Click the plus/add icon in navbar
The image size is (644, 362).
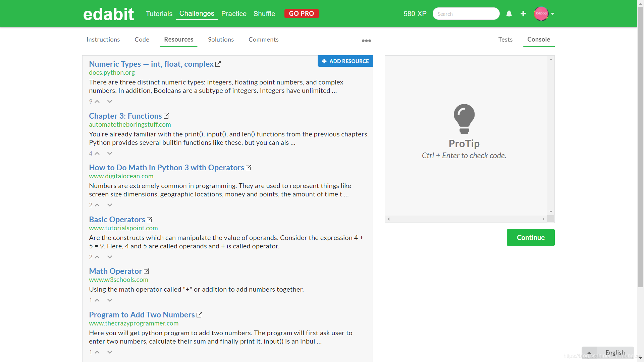coord(524,13)
